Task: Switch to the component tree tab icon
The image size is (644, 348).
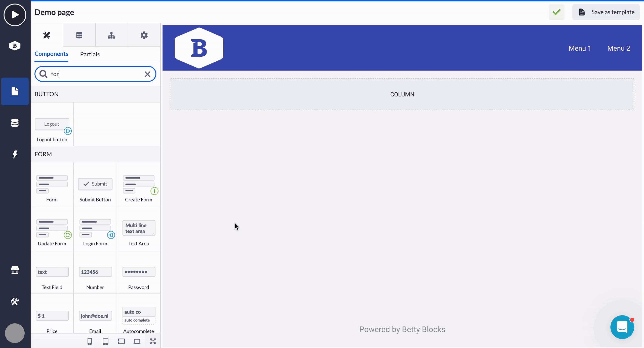Action: pyautogui.click(x=111, y=35)
